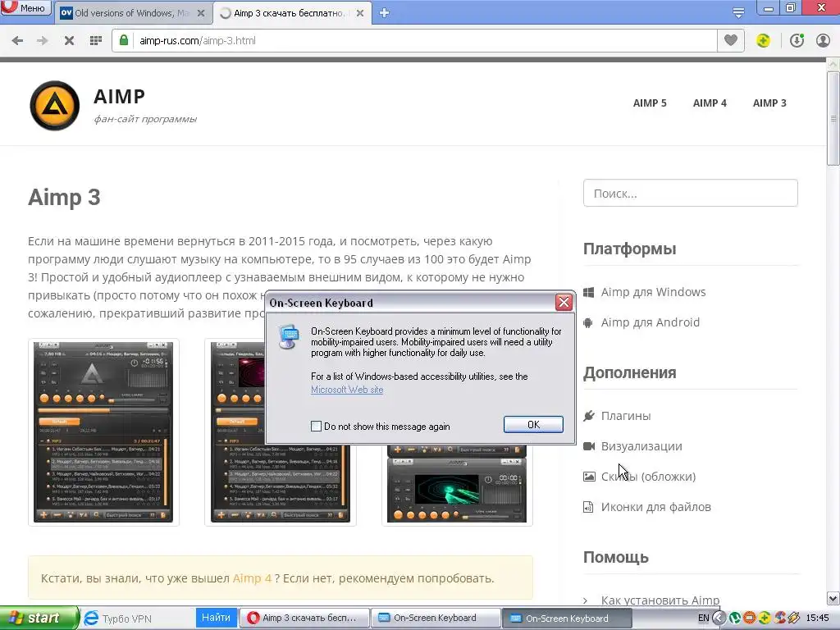840x630 pixels.
Task: Click the scrollbar up arrow
Action: point(833,64)
